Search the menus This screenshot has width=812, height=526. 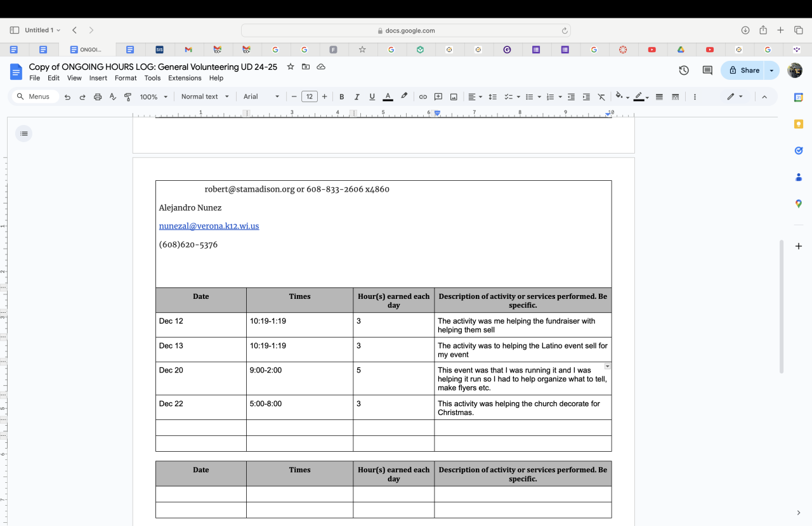(35, 97)
